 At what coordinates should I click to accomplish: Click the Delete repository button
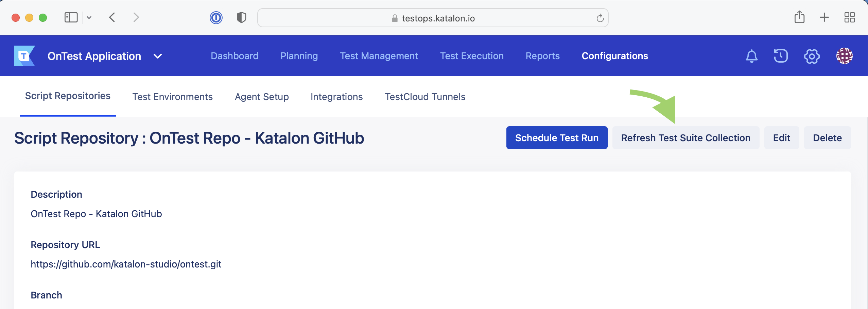click(x=827, y=137)
